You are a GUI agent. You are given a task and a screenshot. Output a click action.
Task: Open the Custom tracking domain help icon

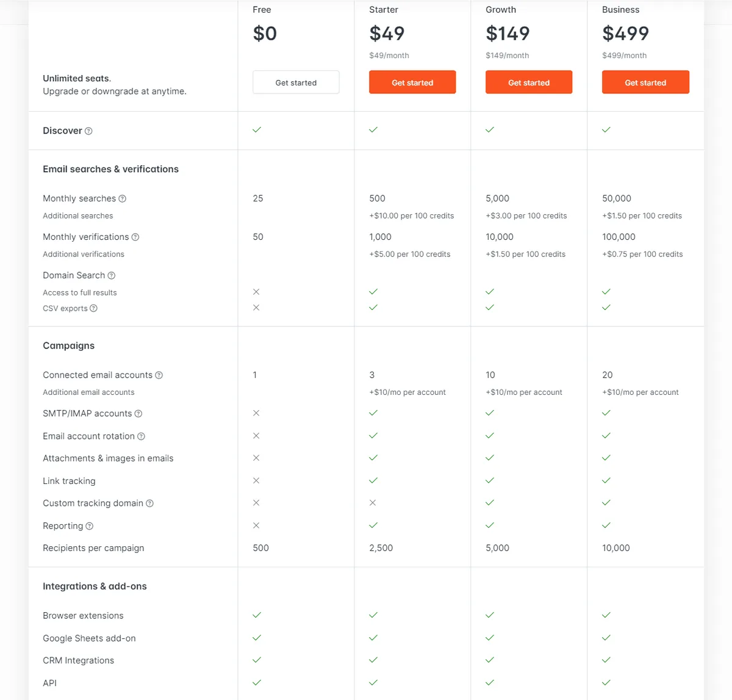[x=150, y=503]
